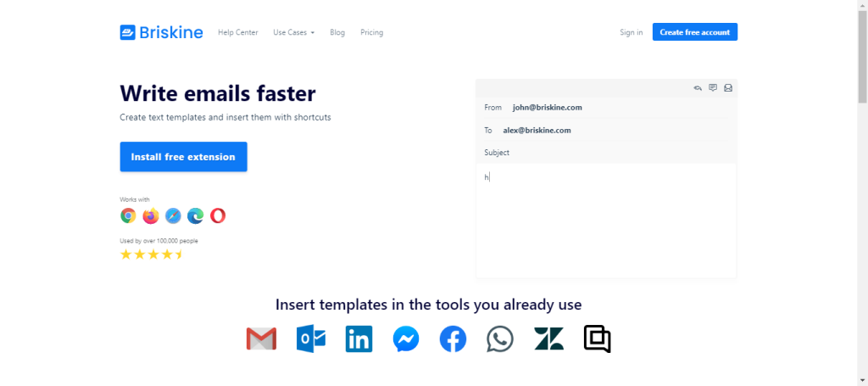The height and width of the screenshot is (386, 868).
Task: Click the To address alex@briskine.com
Action: 537,130
